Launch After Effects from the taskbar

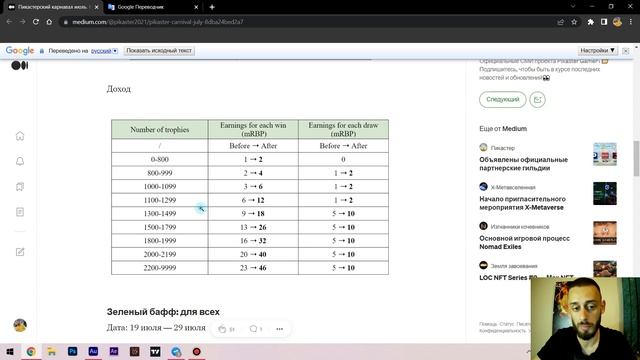pyautogui.click(x=114, y=351)
